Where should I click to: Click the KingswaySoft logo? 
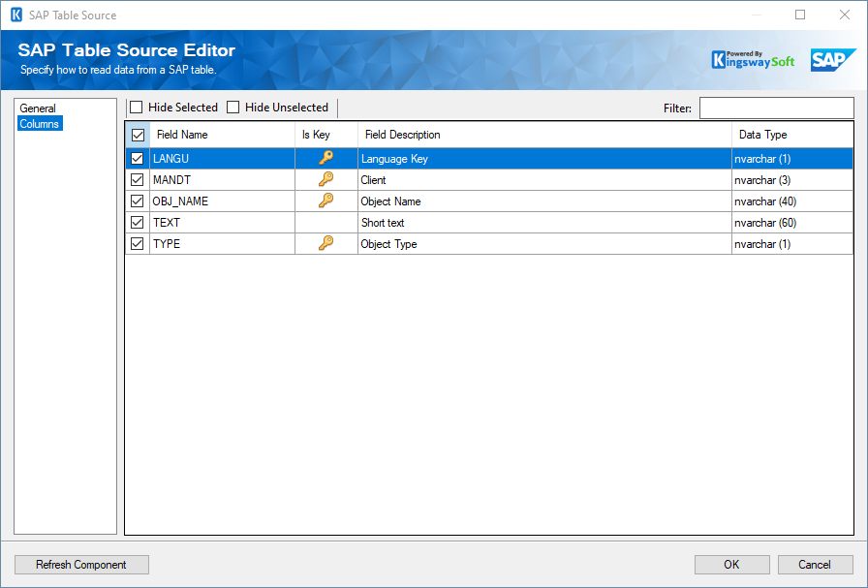753,59
